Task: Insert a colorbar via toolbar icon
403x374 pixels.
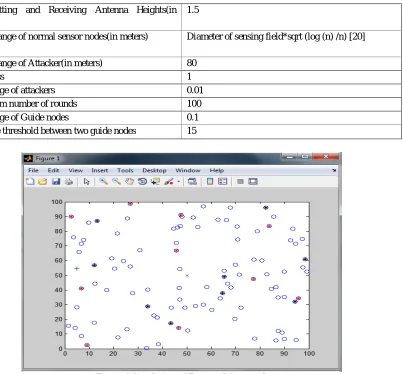Action: [x=210, y=181]
